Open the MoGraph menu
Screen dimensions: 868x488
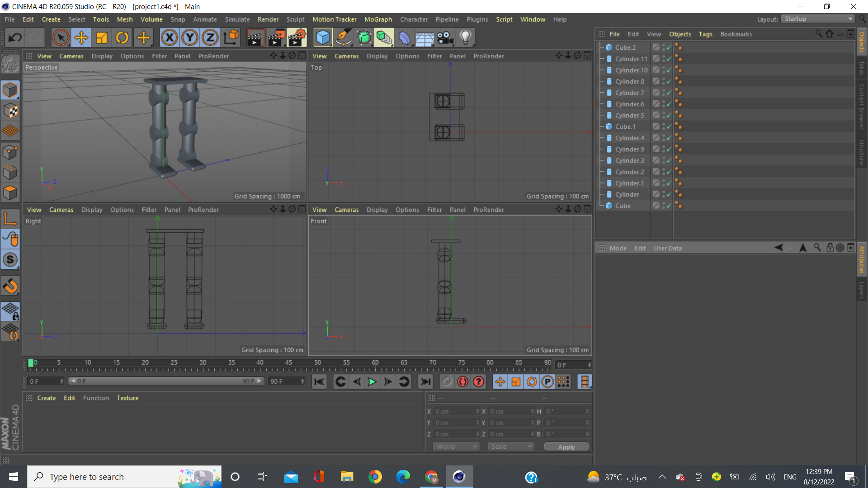378,19
